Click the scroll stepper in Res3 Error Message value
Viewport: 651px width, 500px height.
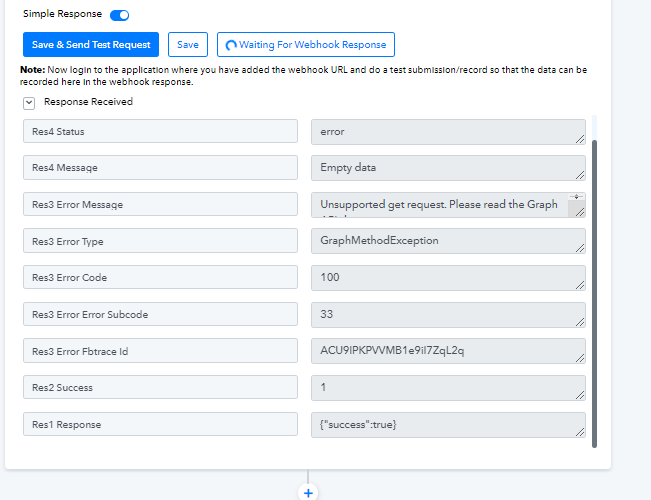click(576, 197)
